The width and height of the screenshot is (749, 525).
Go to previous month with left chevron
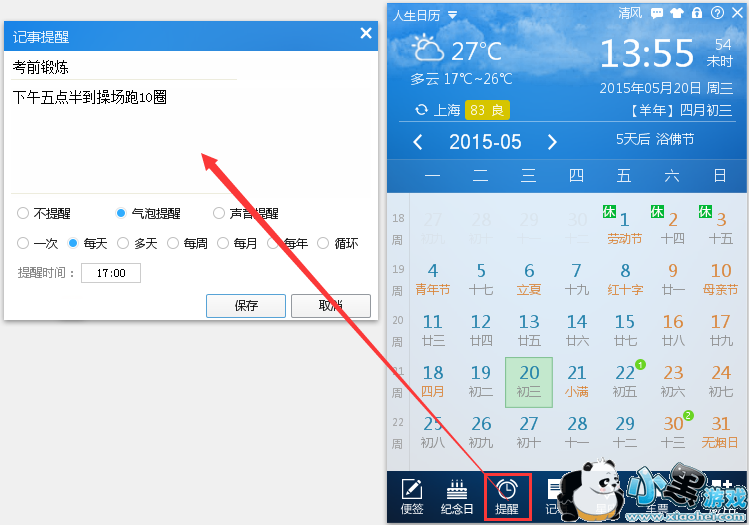coord(417,142)
